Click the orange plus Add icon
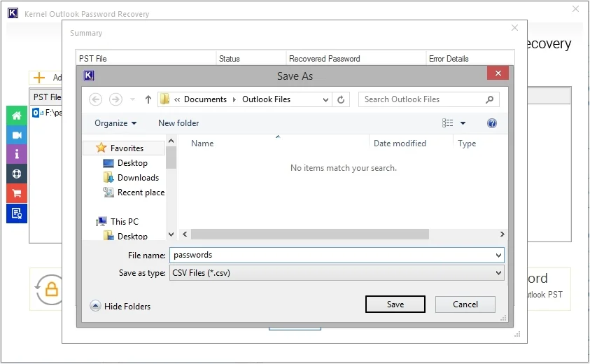This screenshot has width=590, height=364. point(39,78)
